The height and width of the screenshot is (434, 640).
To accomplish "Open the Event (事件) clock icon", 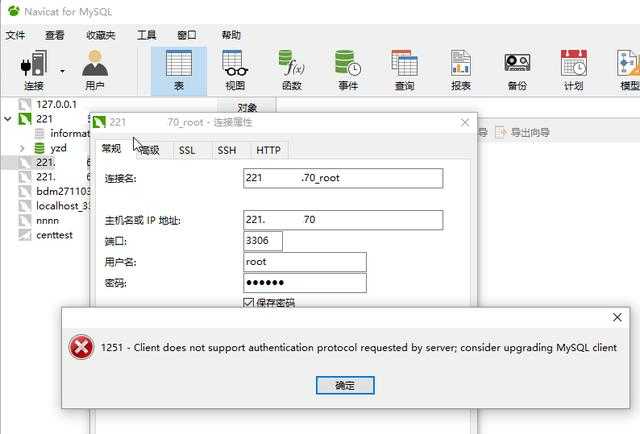I will (x=348, y=63).
